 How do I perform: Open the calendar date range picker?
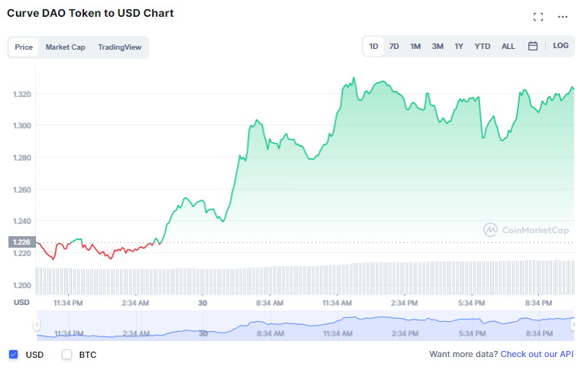pos(532,46)
